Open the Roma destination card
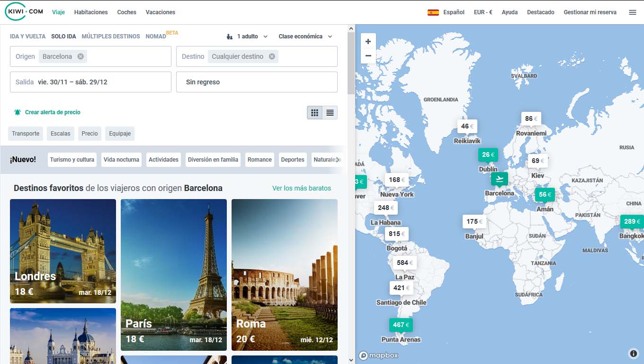The image size is (644, 364). pos(284,275)
